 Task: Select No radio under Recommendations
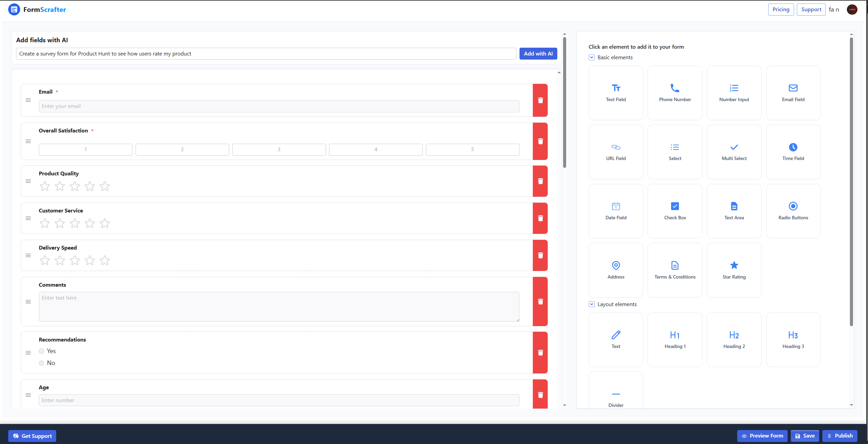(x=42, y=363)
